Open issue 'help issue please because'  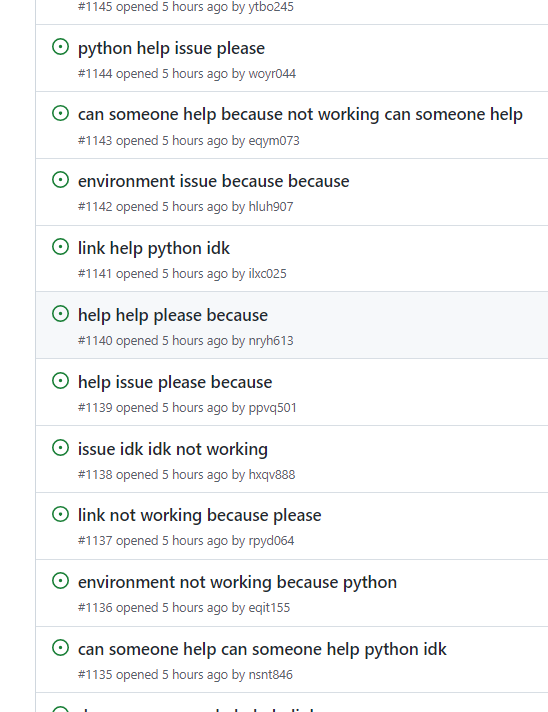pyautogui.click(x=175, y=382)
